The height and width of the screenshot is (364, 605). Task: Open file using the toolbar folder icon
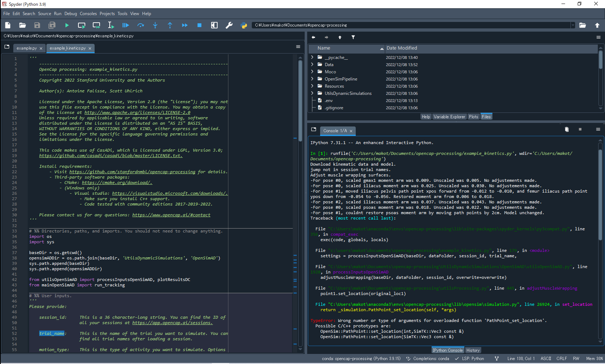tap(22, 25)
